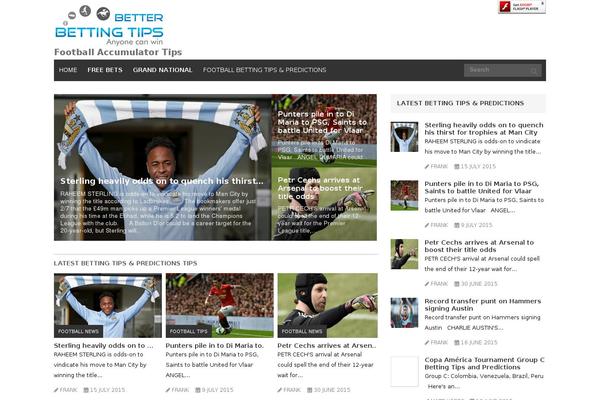
Task: Click the Petr Cech thumbnail in the sidebar
Action: pos(404,254)
